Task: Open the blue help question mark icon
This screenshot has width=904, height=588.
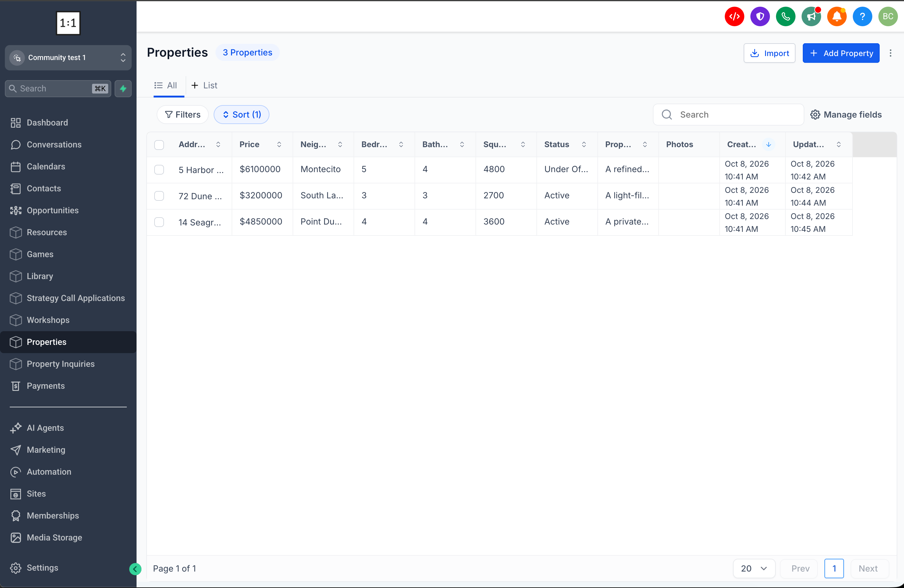Action: click(x=862, y=17)
